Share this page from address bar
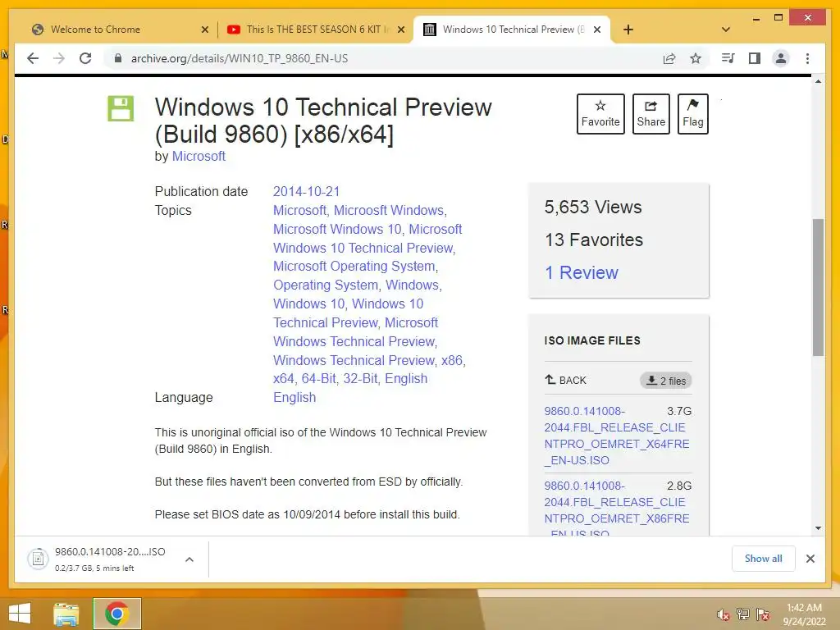This screenshot has height=630, width=840. [669, 58]
